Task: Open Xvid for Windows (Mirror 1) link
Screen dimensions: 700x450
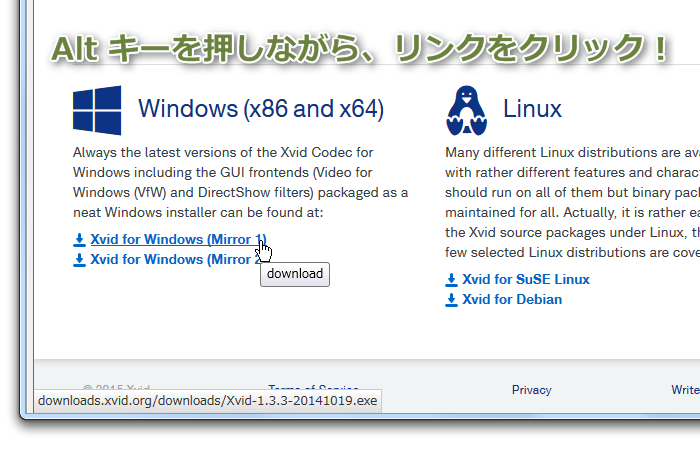Action: [179, 239]
